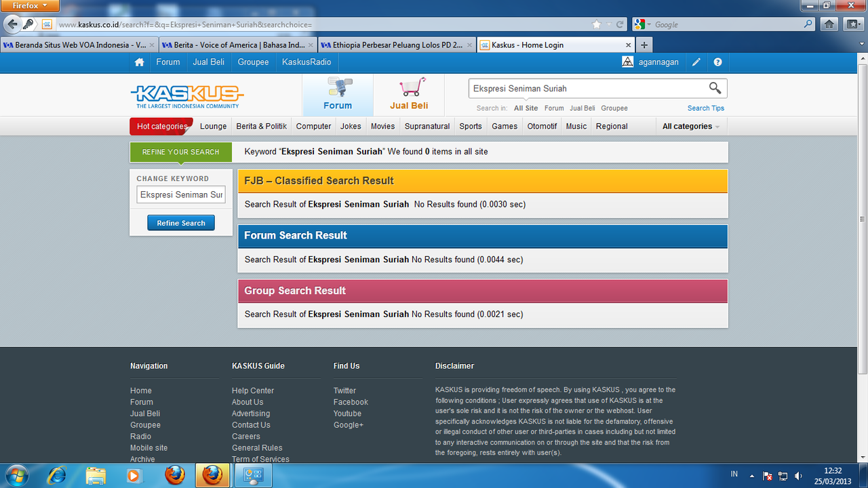Open the URL history dropdown arrow
Screen dimensions: 868x488
[609, 24]
